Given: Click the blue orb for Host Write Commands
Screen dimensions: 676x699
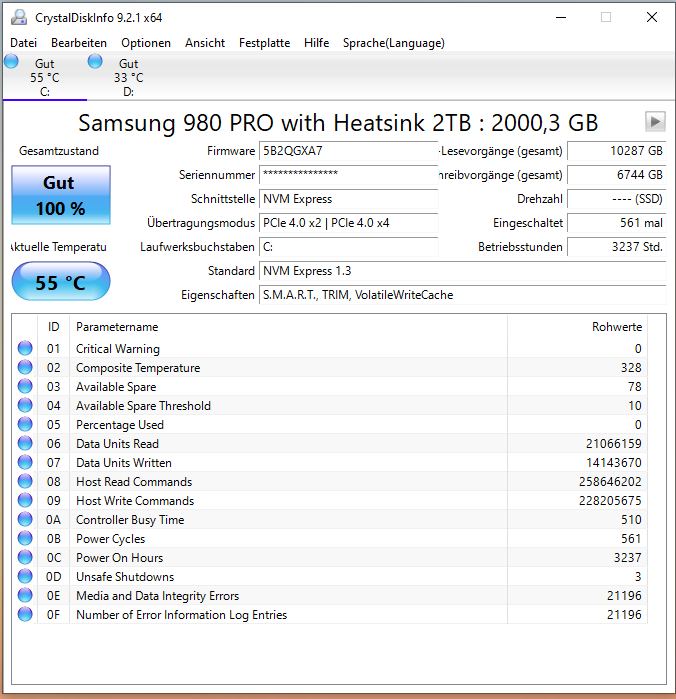Looking at the screenshot, I should [x=25, y=500].
